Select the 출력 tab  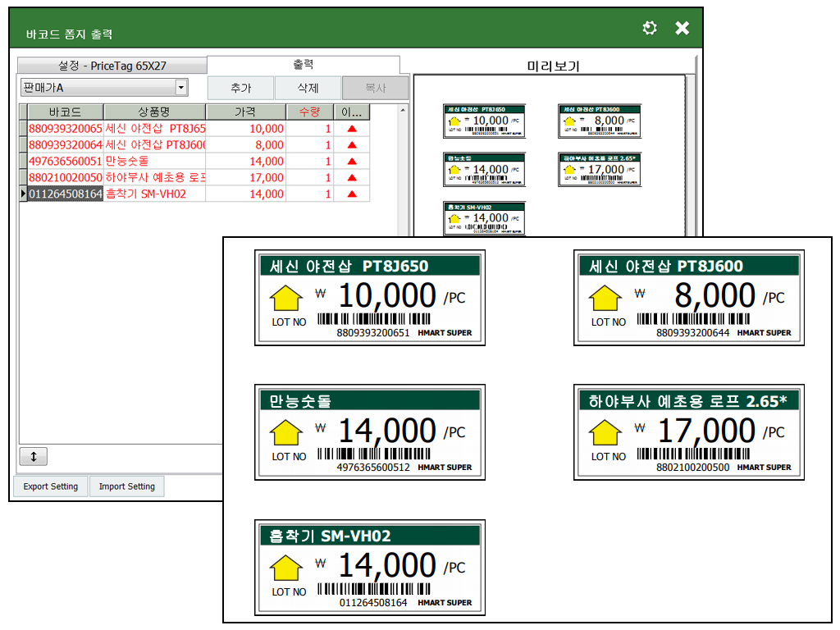(x=303, y=65)
